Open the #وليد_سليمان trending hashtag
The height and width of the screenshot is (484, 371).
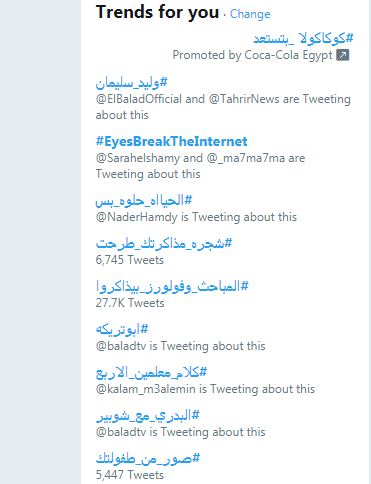(131, 82)
